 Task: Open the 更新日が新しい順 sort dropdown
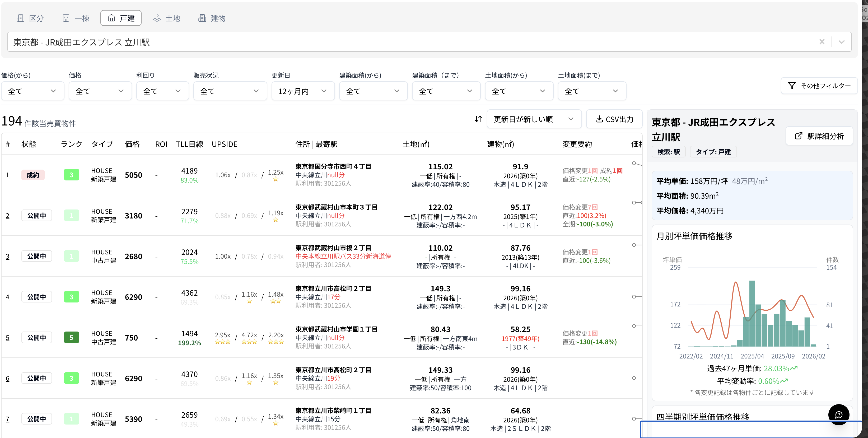point(534,119)
